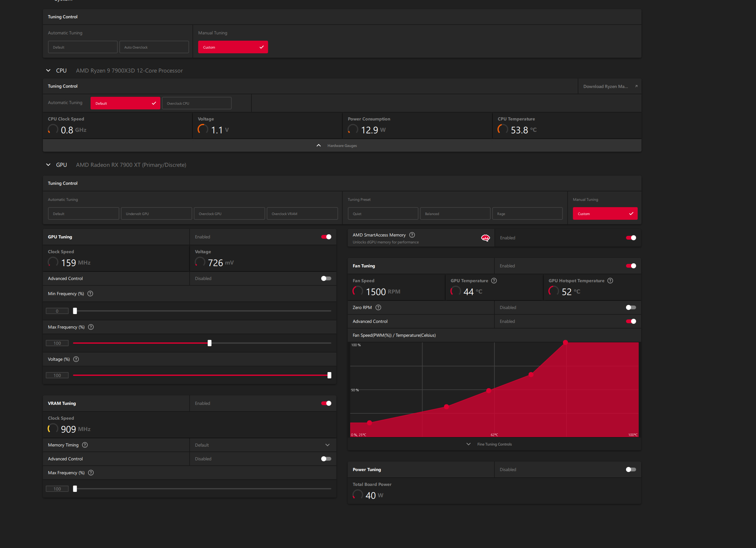Disable the Fan Tuning toggle
The width and height of the screenshot is (756, 548).
631,266
